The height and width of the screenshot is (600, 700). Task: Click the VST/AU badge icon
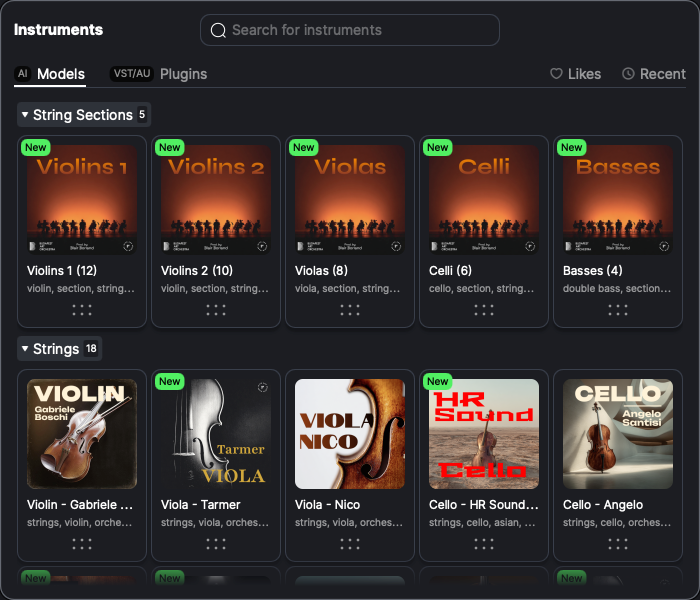(x=132, y=74)
